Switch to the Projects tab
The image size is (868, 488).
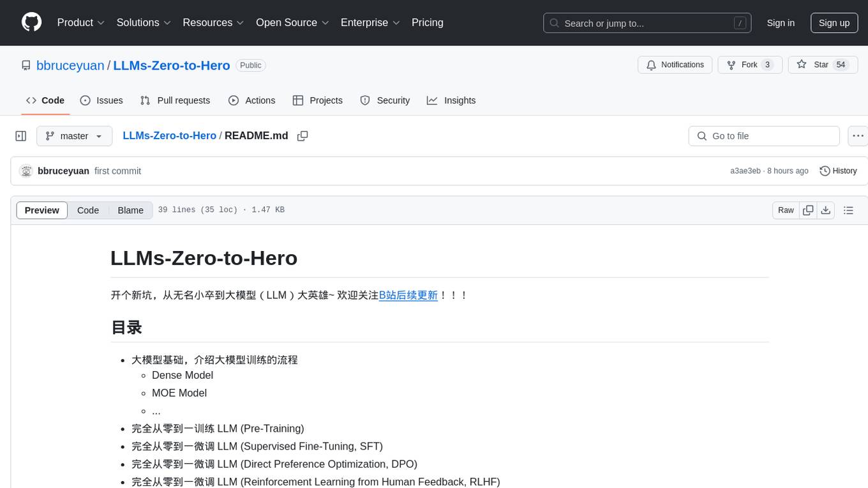(318, 100)
